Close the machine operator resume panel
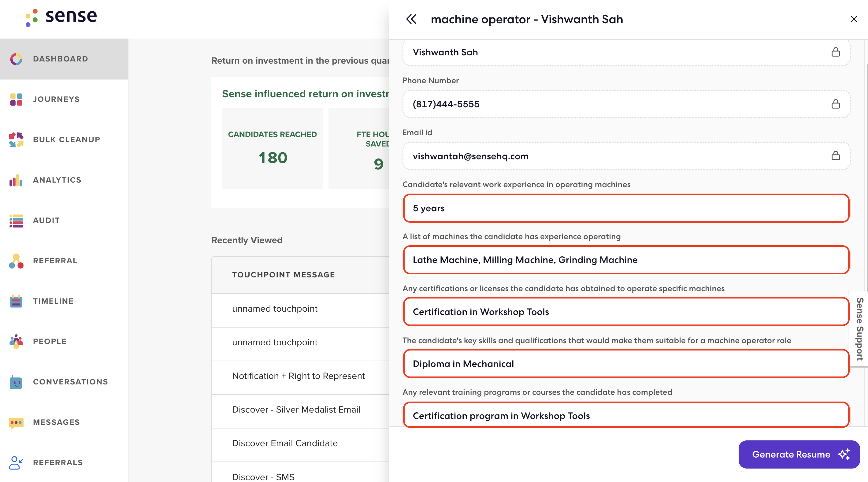 [854, 19]
